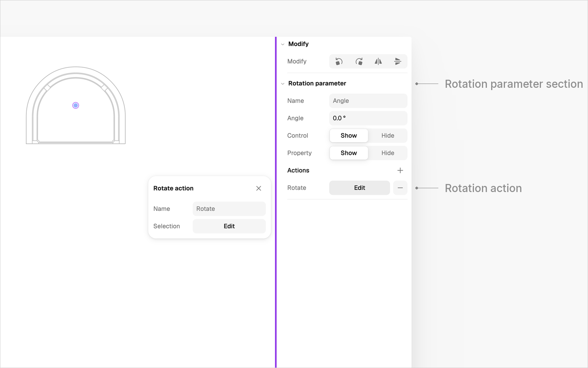588x368 pixels.
Task: Rotate counterclockwise using the Modify icon
Action: [x=339, y=61]
